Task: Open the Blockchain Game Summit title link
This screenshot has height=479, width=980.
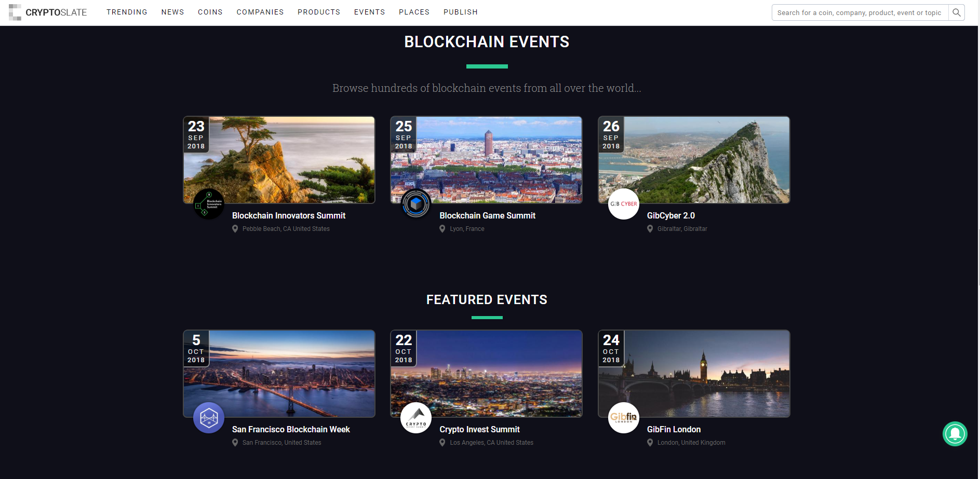Action: [488, 215]
